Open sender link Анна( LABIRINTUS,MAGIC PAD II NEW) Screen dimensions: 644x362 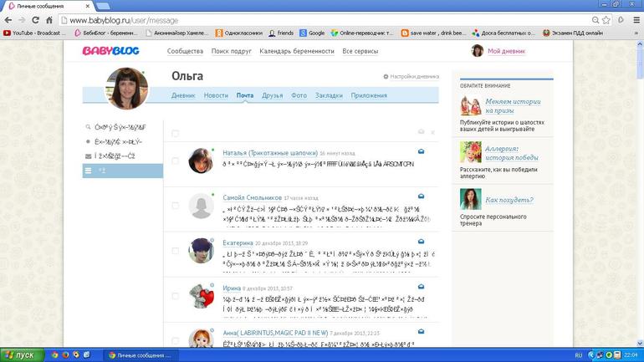coord(275,333)
